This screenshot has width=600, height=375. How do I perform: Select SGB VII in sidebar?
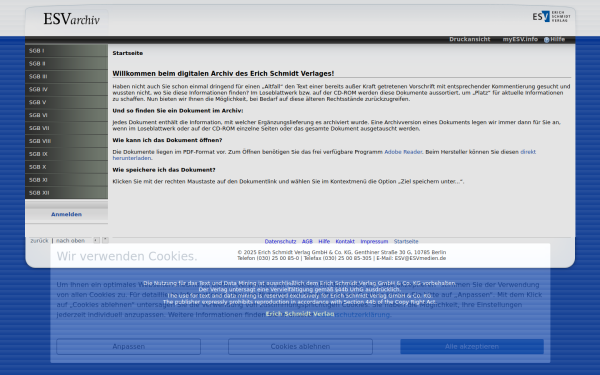click(x=67, y=128)
